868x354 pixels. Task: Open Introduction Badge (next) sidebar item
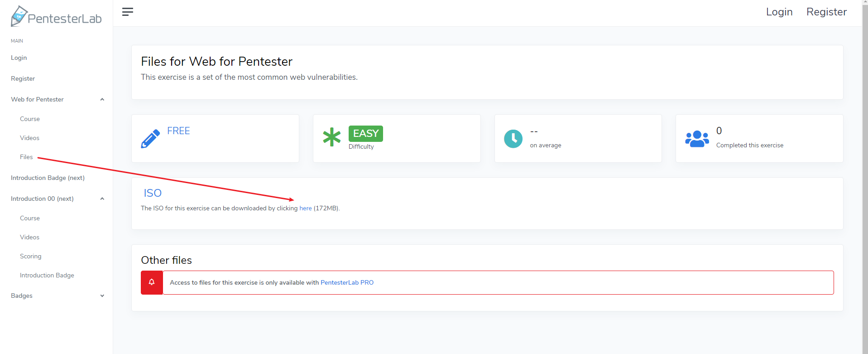pyautogui.click(x=48, y=178)
